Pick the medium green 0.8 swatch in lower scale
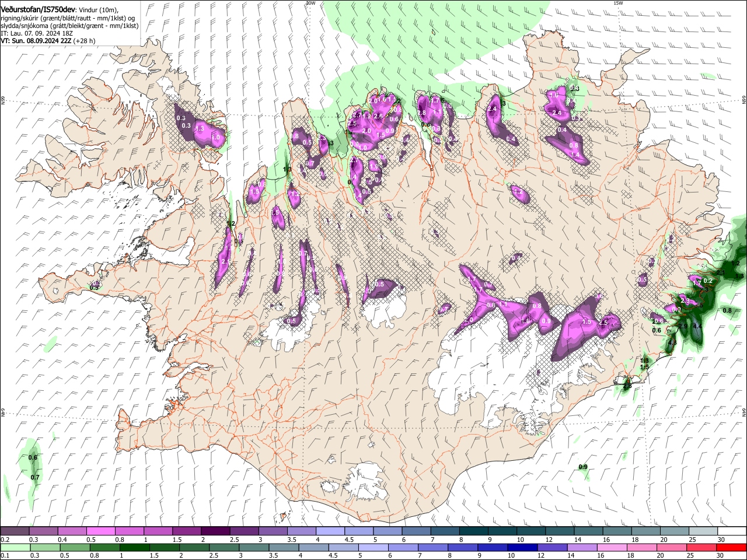 click(x=105, y=547)
